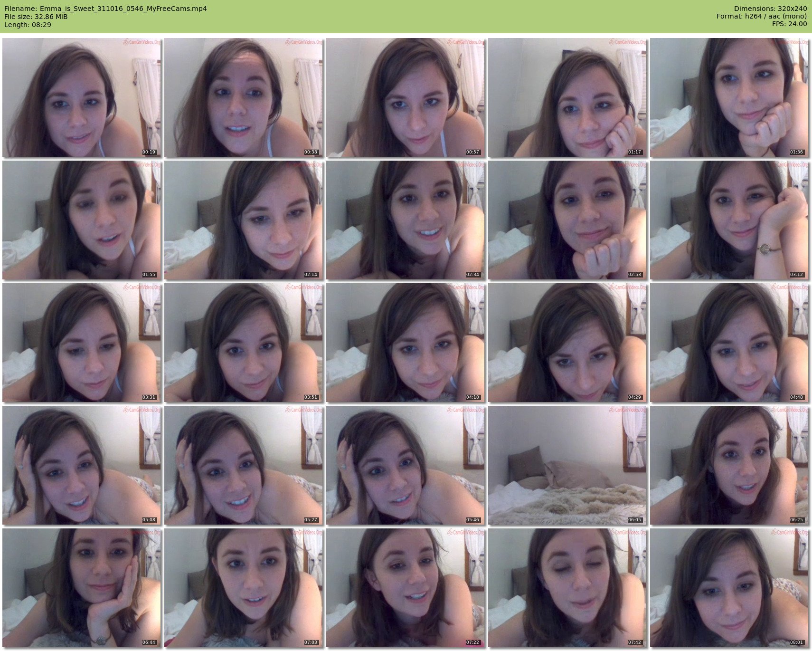The height and width of the screenshot is (651, 812).
Task: Click the thumbnail at 05:27
Action: (244, 465)
